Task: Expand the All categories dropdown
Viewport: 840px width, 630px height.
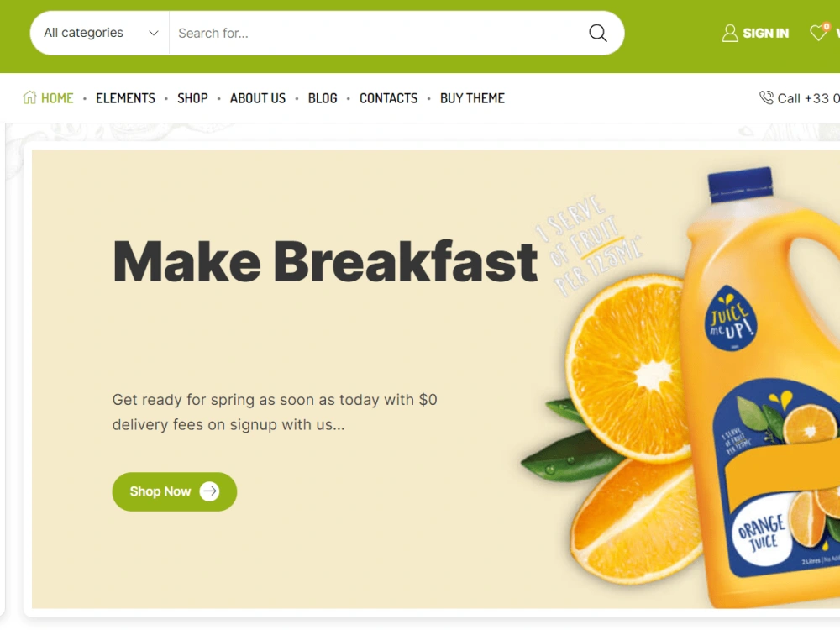Action: click(x=100, y=34)
